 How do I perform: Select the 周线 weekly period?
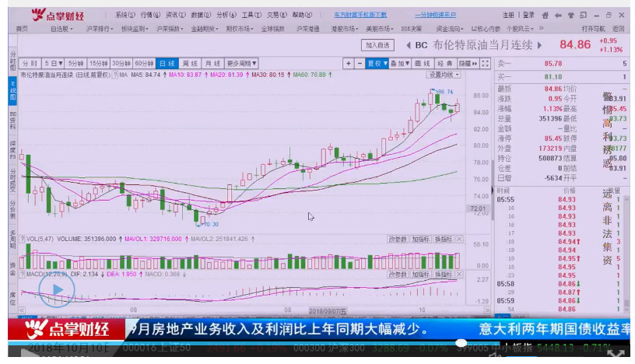190,64
